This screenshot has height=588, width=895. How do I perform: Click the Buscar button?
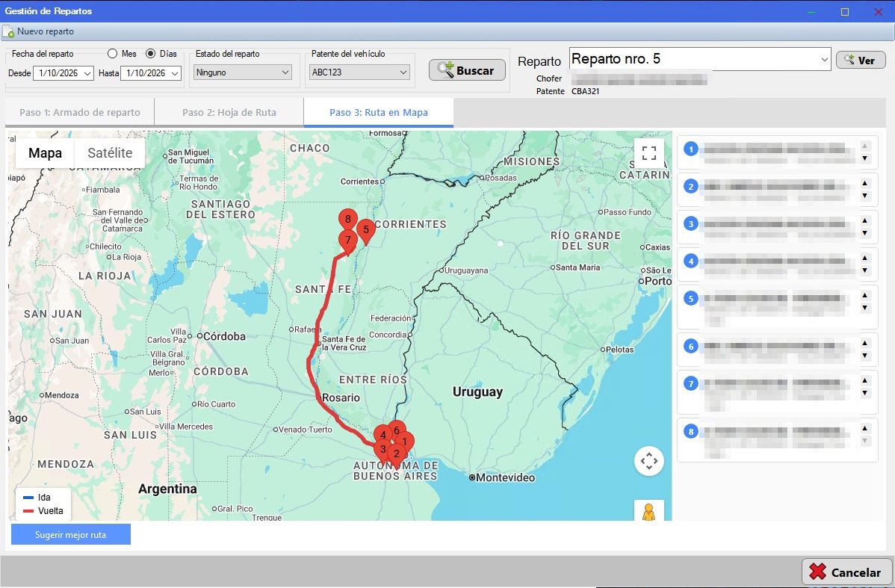pyautogui.click(x=467, y=70)
